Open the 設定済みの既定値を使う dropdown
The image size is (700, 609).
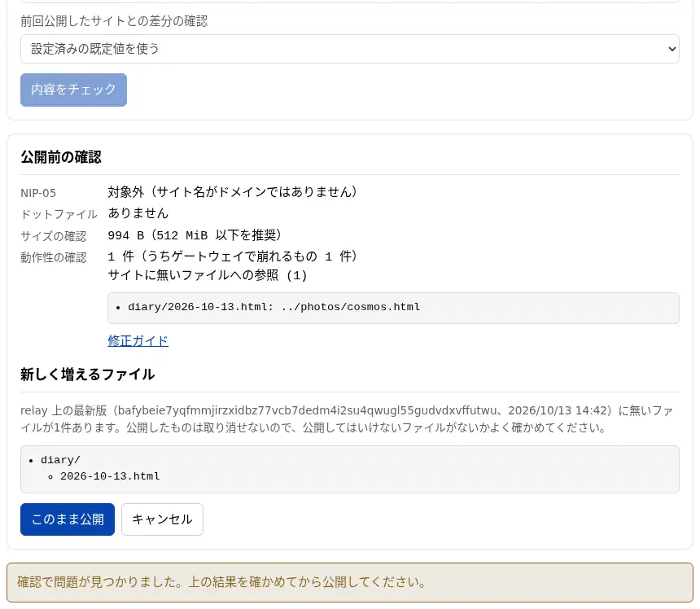[x=349, y=49]
